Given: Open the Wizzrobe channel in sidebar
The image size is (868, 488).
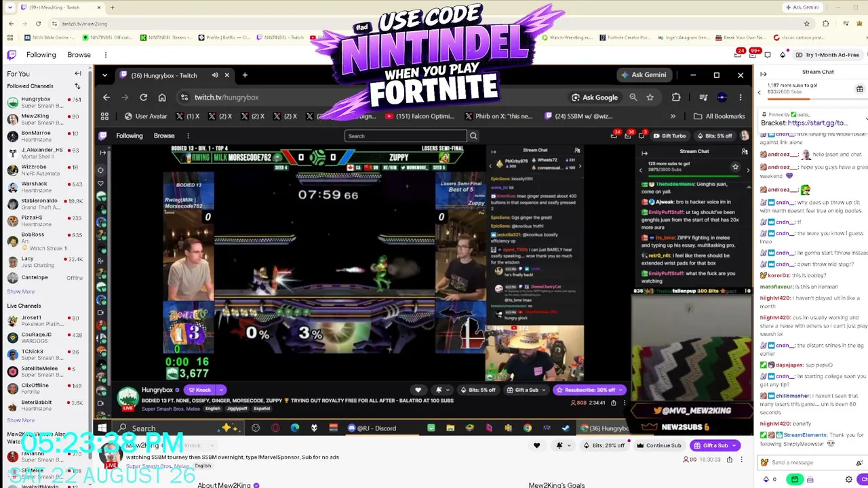Looking at the screenshot, I should point(44,170).
